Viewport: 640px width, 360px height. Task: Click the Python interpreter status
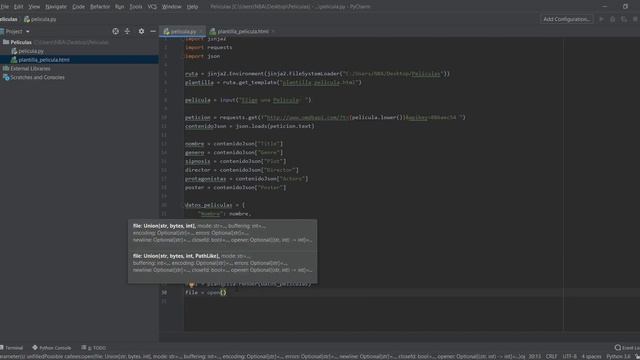pyautogui.click(x=618, y=356)
